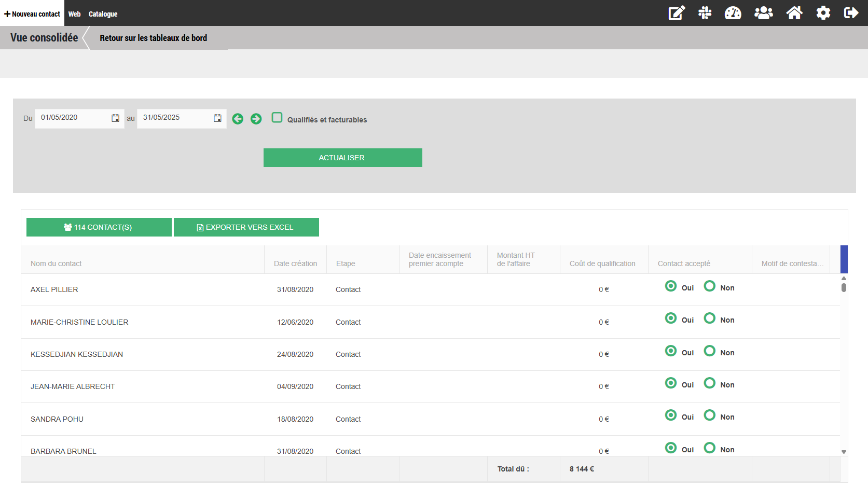Select Non for AXEL PILLIER
The image size is (868, 486).
pyautogui.click(x=709, y=286)
